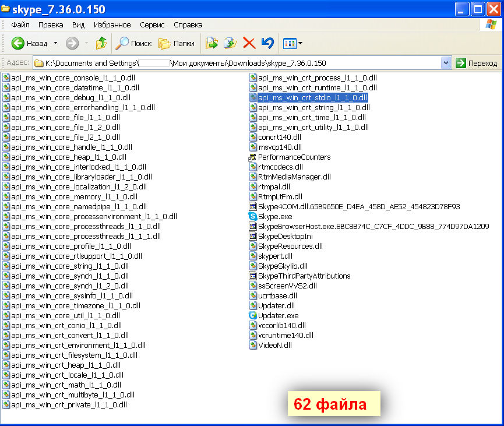This screenshot has width=504, height=426.
Task: Expand the address bar dropdown list
Action: (x=446, y=63)
